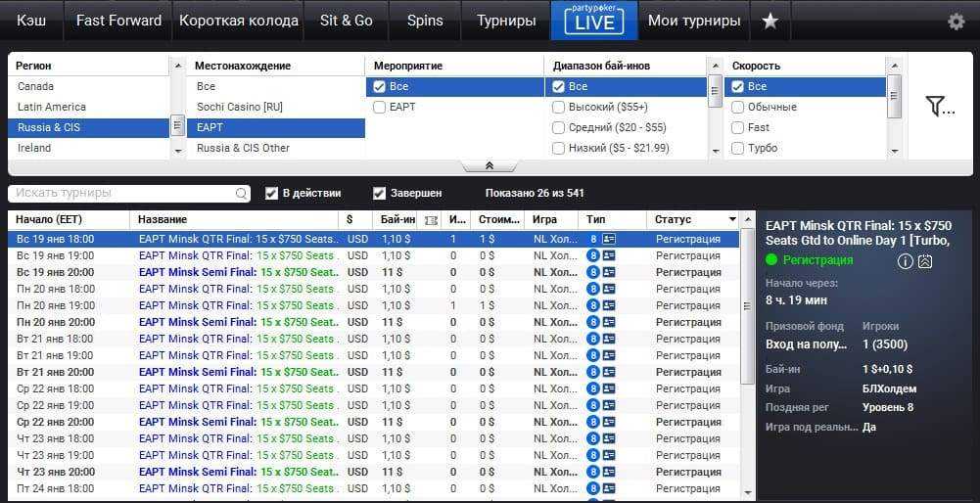
Task: Set the alarm reminder icon in details panel
Action: 925,262
